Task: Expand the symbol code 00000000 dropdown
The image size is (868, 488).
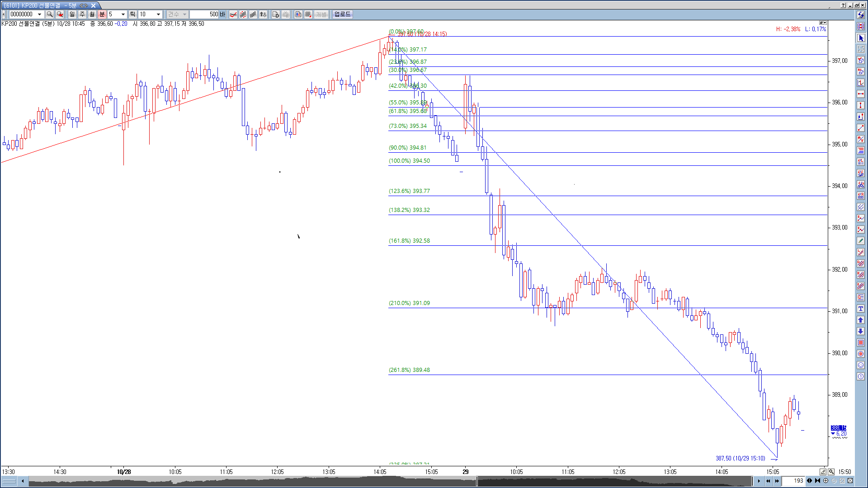Action: click(x=39, y=14)
